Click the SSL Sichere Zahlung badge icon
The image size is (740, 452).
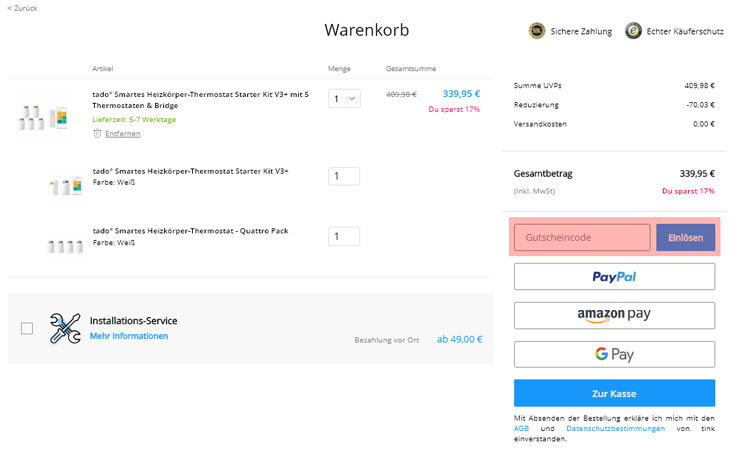[537, 31]
